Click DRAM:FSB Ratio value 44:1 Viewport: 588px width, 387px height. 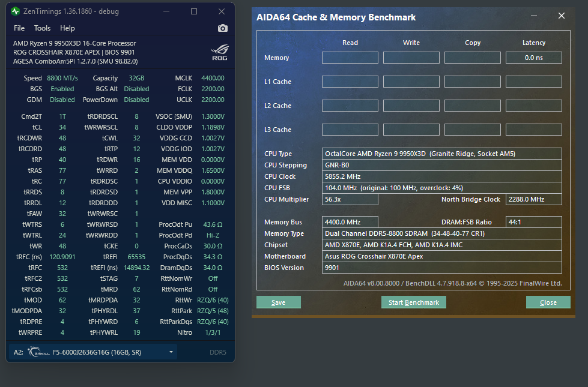533,222
